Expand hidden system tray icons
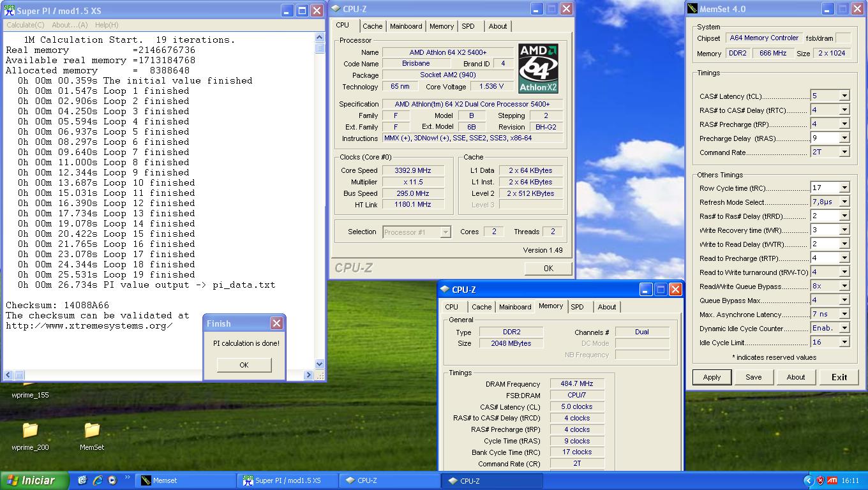 coord(809,480)
